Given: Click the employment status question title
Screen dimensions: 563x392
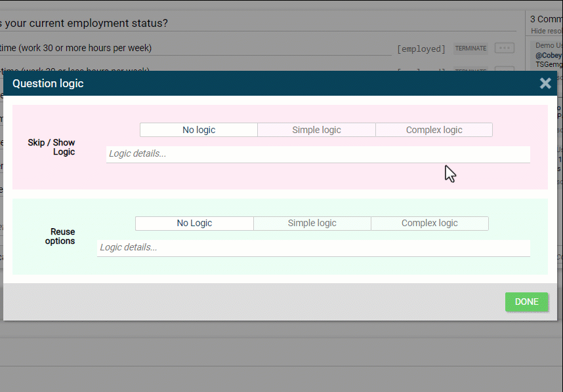Looking at the screenshot, I should 85,24.
